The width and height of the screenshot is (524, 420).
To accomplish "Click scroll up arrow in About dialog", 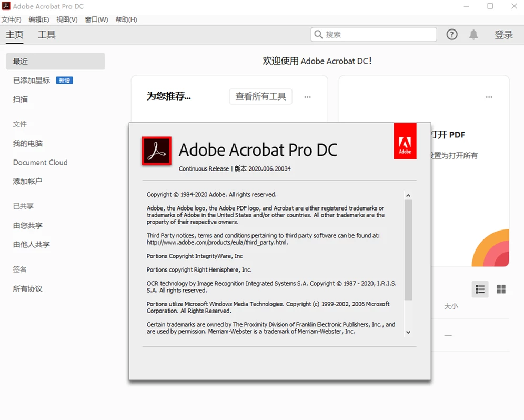I will pos(408,195).
